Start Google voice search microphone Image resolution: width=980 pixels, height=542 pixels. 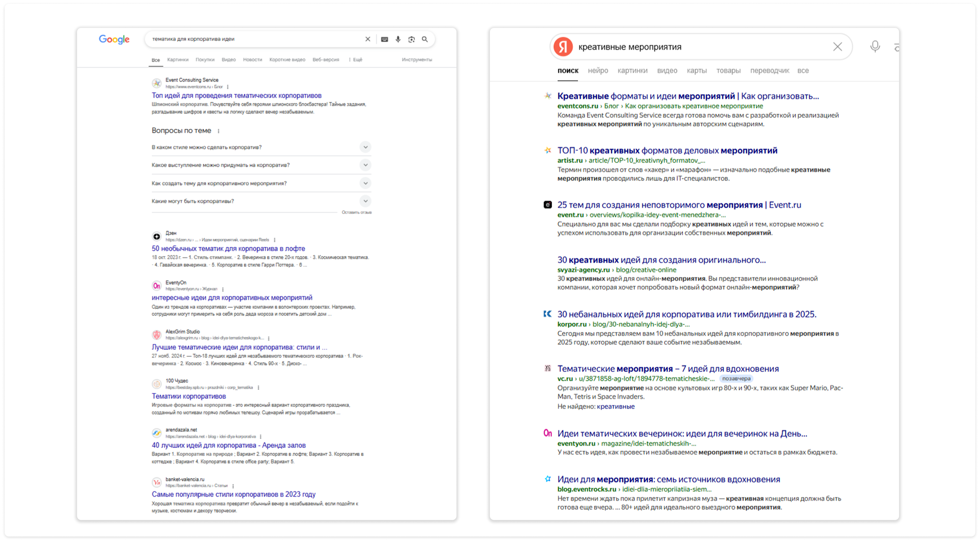click(398, 39)
